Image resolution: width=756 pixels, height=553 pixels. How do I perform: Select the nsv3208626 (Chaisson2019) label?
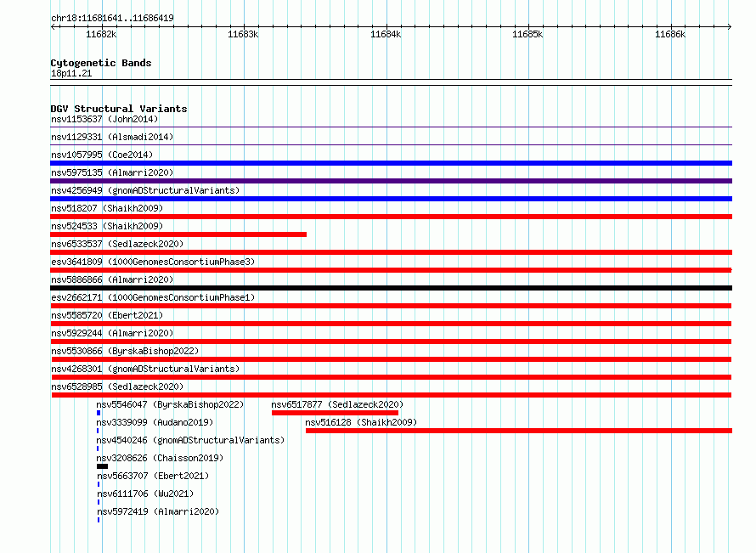[x=160, y=458]
